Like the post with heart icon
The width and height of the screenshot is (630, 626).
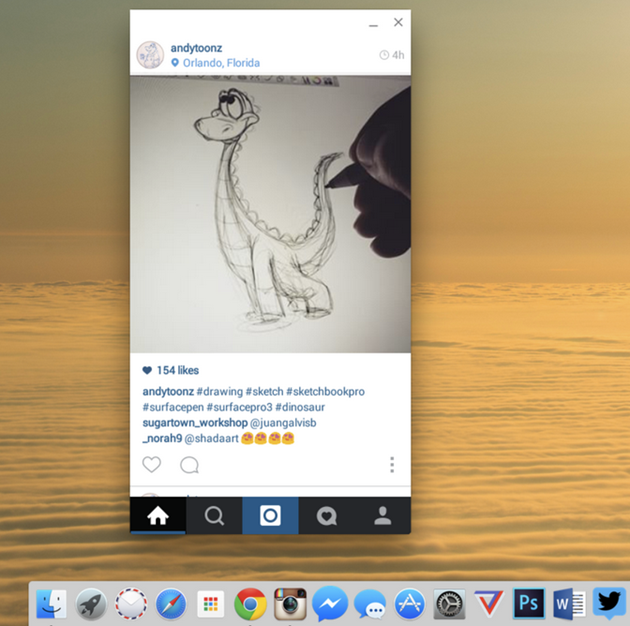point(151,465)
